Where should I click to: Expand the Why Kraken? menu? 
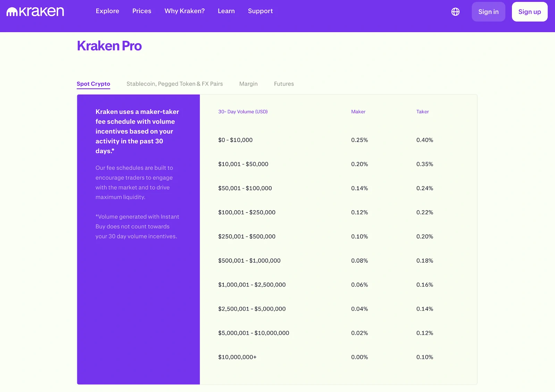coord(184,11)
